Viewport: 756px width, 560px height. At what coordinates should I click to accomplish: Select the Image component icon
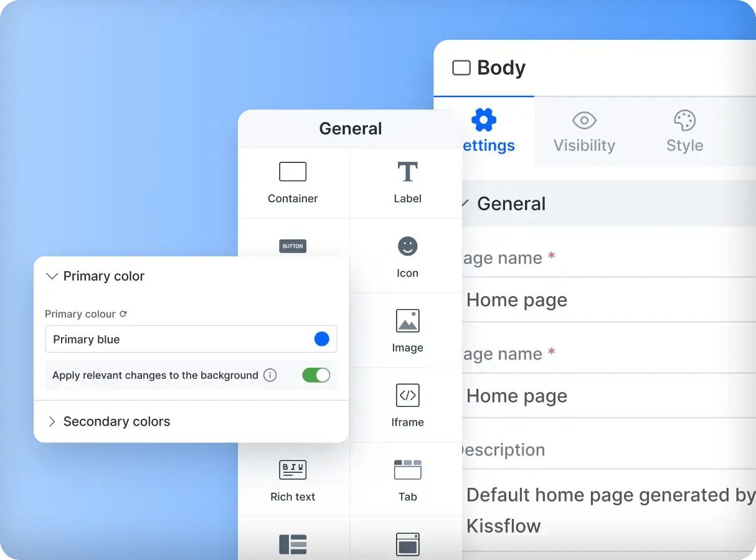(407, 320)
